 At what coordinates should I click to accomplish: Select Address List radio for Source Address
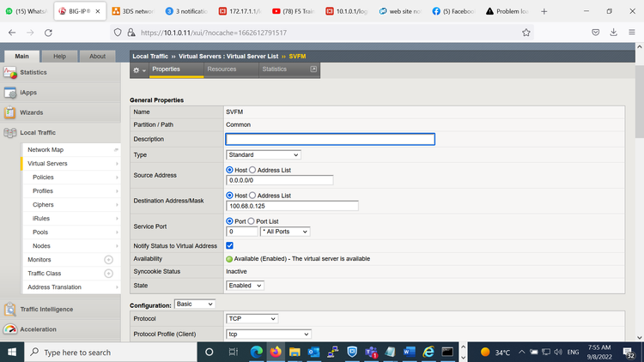252,170
